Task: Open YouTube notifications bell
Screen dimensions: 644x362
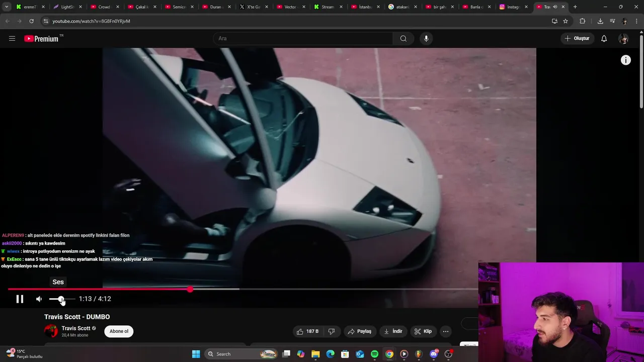Action: pos(604,38)
